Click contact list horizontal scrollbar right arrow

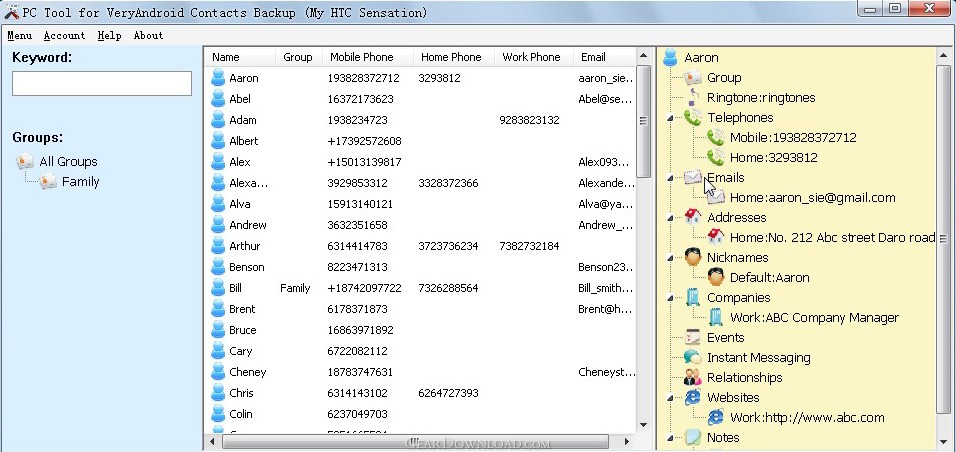tap(627, 440)
